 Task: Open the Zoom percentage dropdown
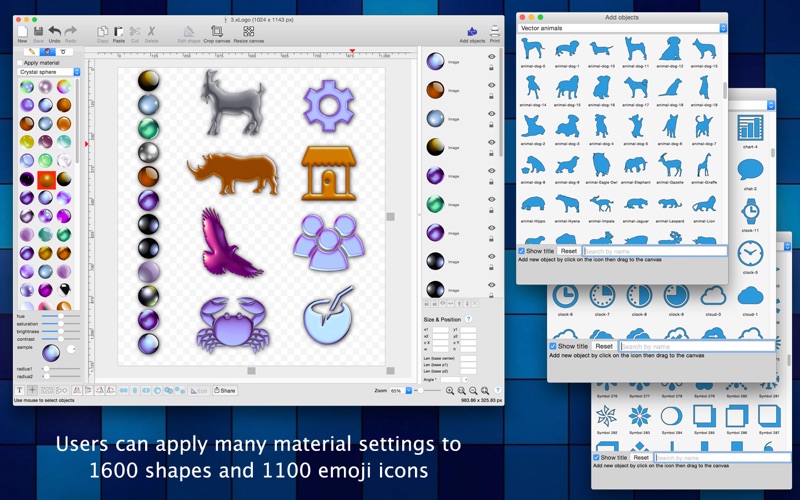coord(408,391)
